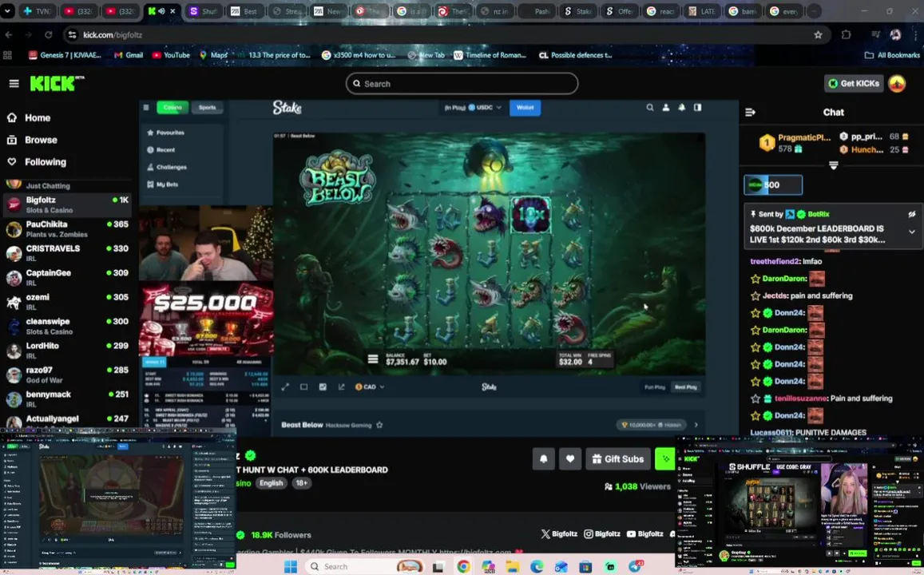Hide the pinned BotRix message
The width and height of the screenshot is (924, 575).
pyautogui.click(x=912, y=214)
